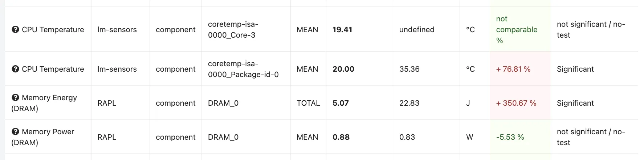Click 'Significant' in the Memory Energy row
Viewport: 644px width, 160px height.
tap(575, 103)
